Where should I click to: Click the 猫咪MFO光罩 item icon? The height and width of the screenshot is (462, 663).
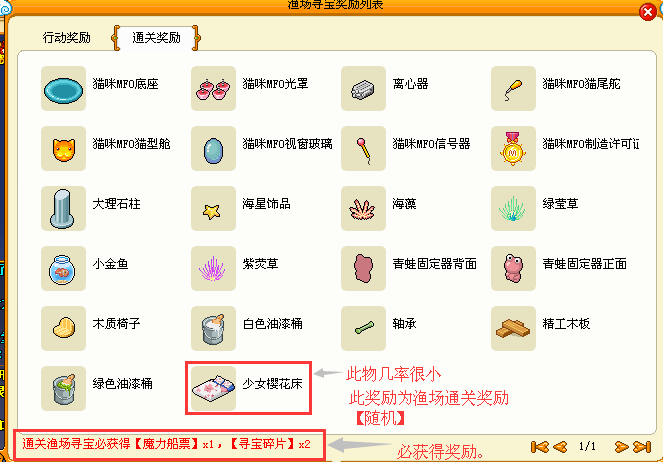tap(213, 89)
